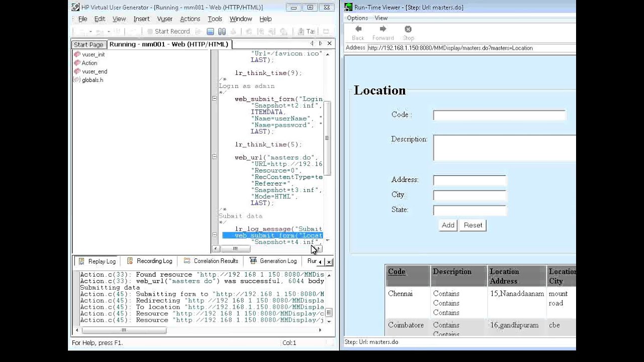Screen dimensions: 644x362
Task: Select the vuser_init action icon
Action: (x=77, y=54)
